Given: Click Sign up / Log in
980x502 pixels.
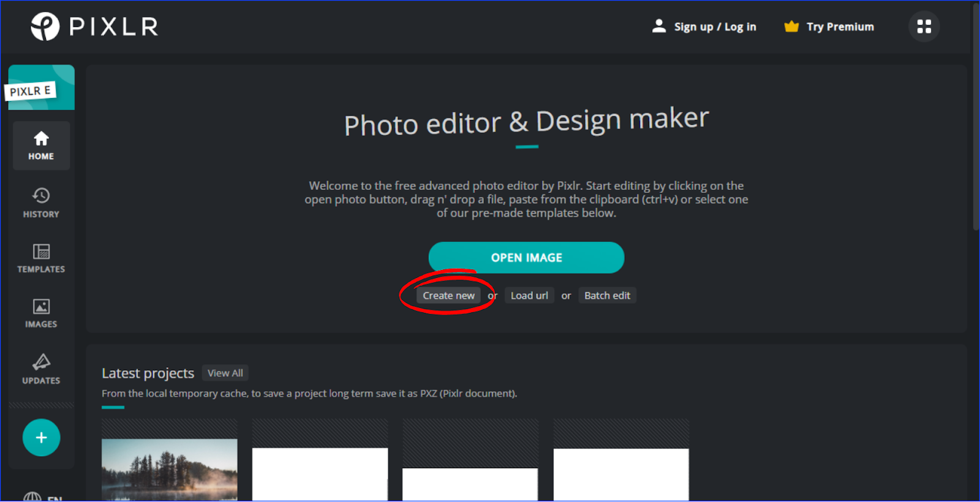Looking at the screenshot, I should click(715, 27).
